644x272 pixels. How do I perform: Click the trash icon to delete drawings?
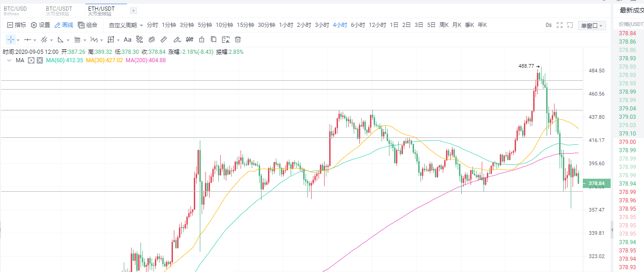[226, 39]
